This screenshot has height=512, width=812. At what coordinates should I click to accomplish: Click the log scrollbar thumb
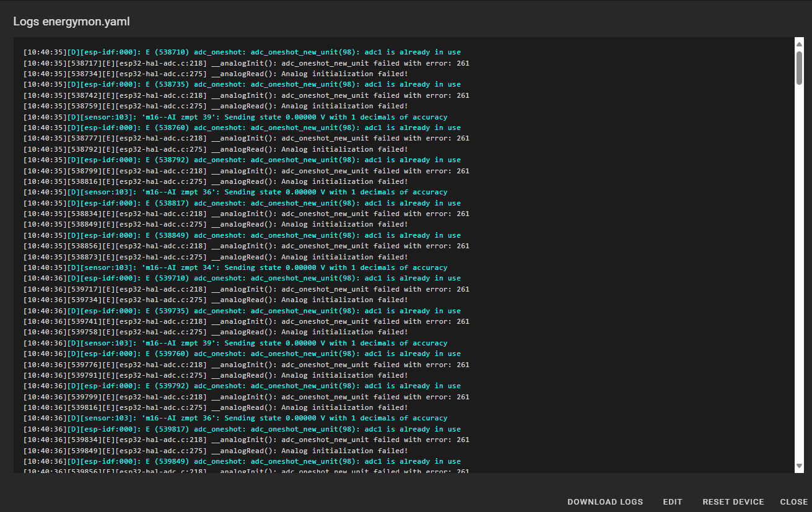tap(799, 67)
